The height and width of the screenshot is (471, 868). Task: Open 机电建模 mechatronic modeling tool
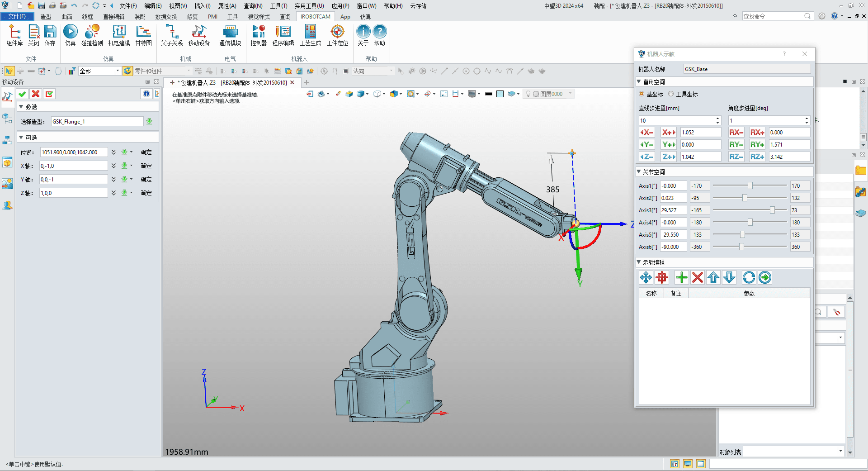(119, 35)
